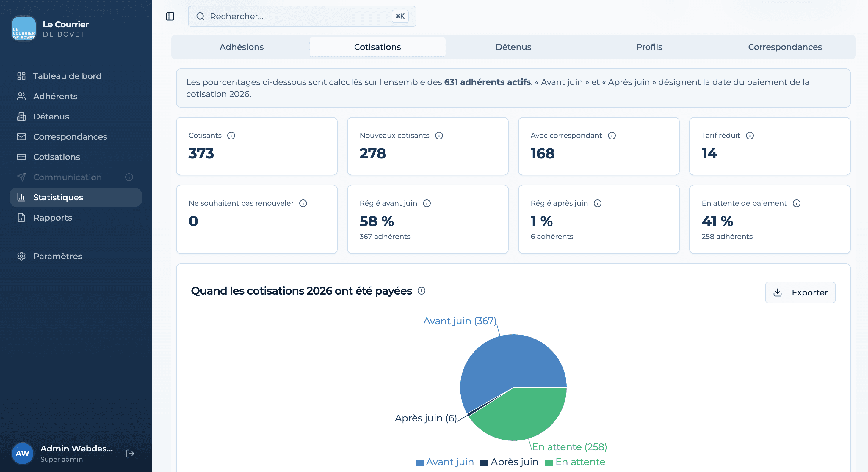Screen dimensions: 868x472
Task: Click the Le Courrier de Bovet logo
Action: click(23, 29)
